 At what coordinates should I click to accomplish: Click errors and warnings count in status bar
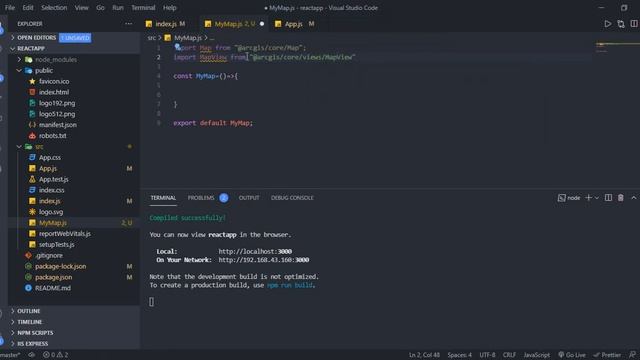coord(56,355)
